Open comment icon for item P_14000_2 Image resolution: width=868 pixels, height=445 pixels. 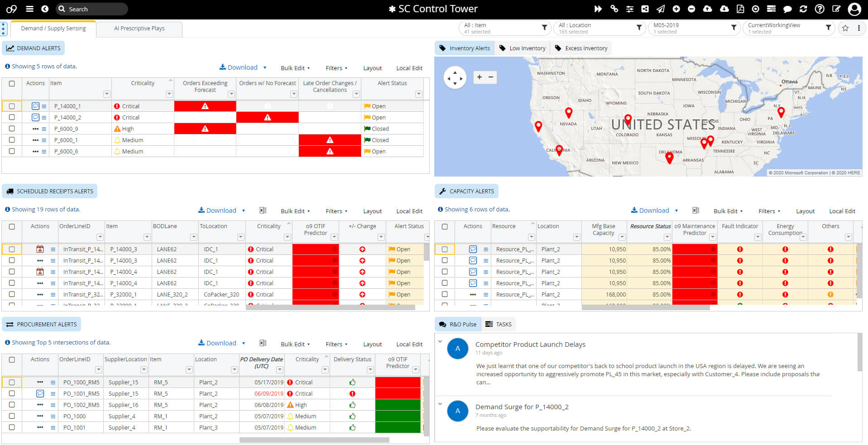tap(35, 118)
